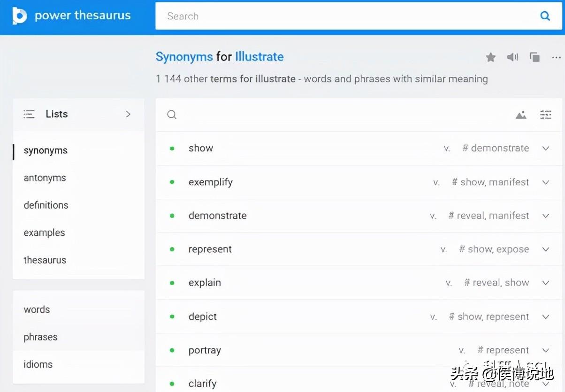Viewport: 565px width, 392px height.
Task: Click the # show, represent tags
Action: pyautogui.click(x=489, y=317)
